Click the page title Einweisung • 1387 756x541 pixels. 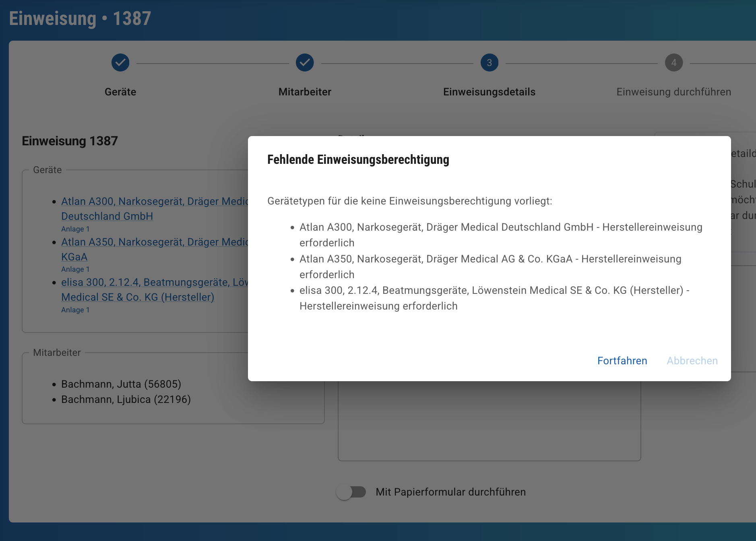click(80, 19)
